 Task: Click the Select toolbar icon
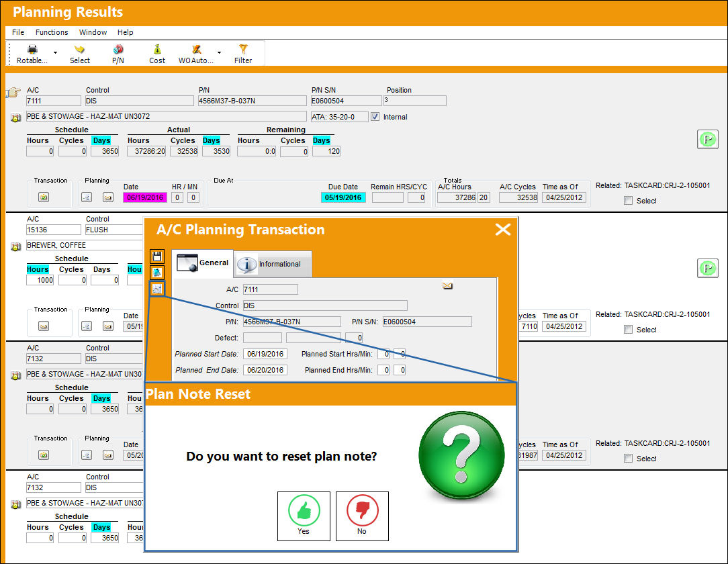pos(80,49)
